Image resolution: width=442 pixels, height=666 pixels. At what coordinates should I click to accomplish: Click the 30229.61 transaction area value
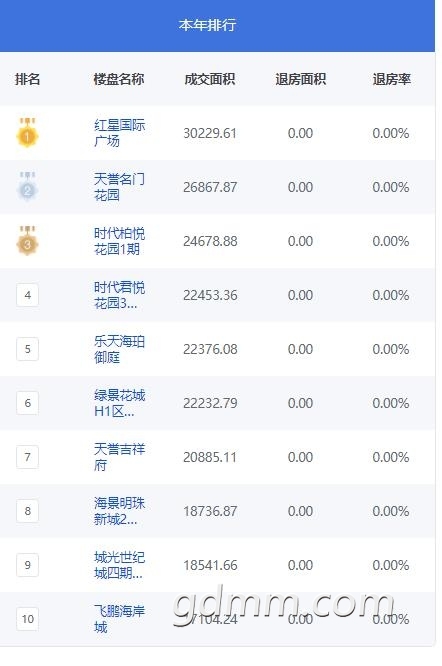click(210, 133)
